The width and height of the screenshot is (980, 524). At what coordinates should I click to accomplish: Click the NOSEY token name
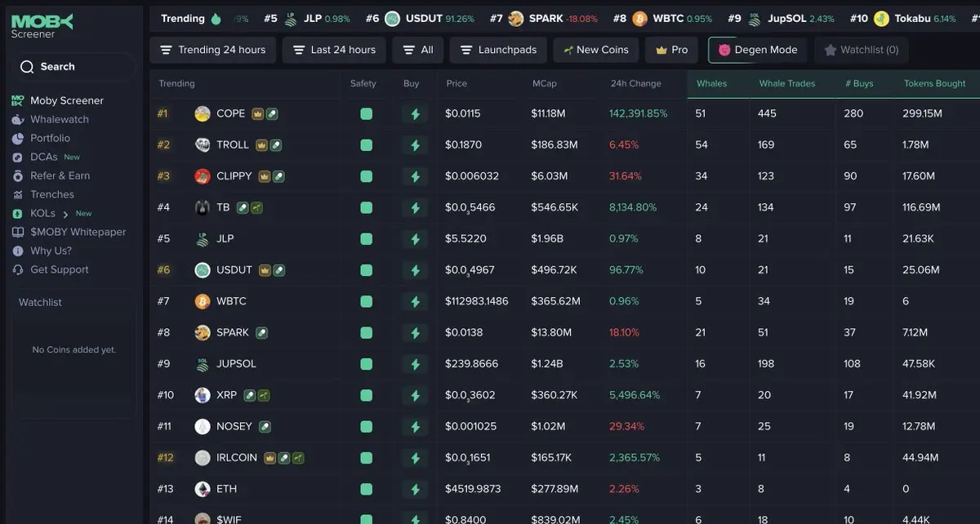click(234, 427)
